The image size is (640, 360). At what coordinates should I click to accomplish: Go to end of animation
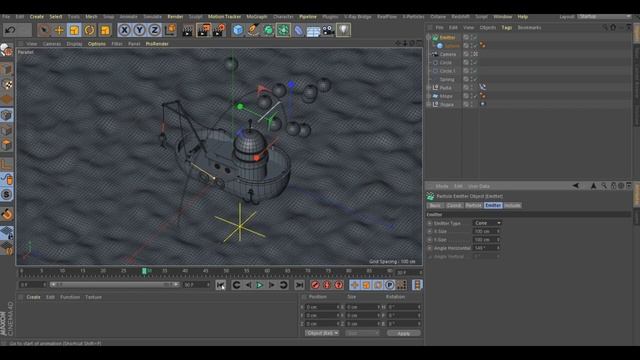(299, 285)
